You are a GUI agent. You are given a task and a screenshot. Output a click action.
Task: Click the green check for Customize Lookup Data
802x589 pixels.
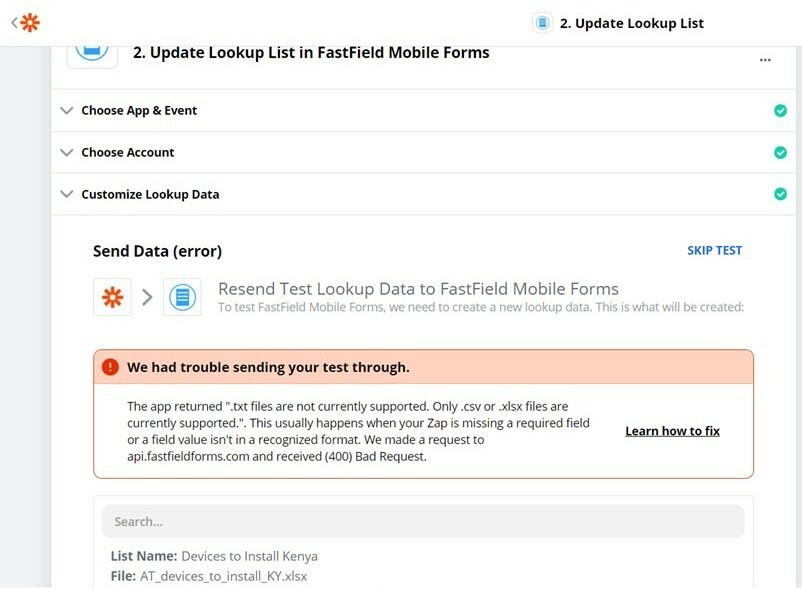click(780, 194)
